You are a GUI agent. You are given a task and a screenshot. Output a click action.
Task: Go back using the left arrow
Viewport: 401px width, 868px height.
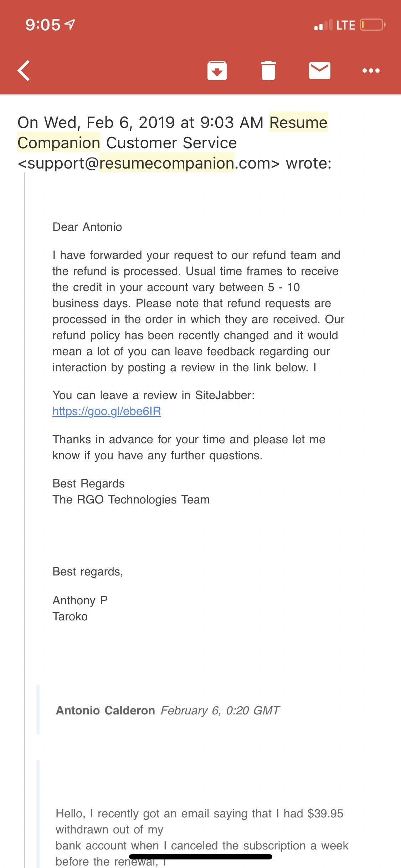click(x=24, y=71)
